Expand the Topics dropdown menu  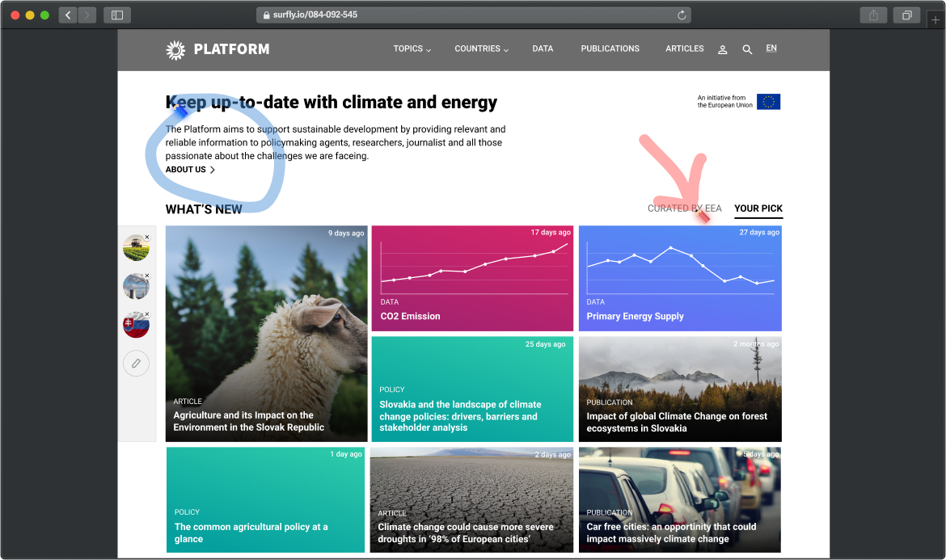[412, 48]
